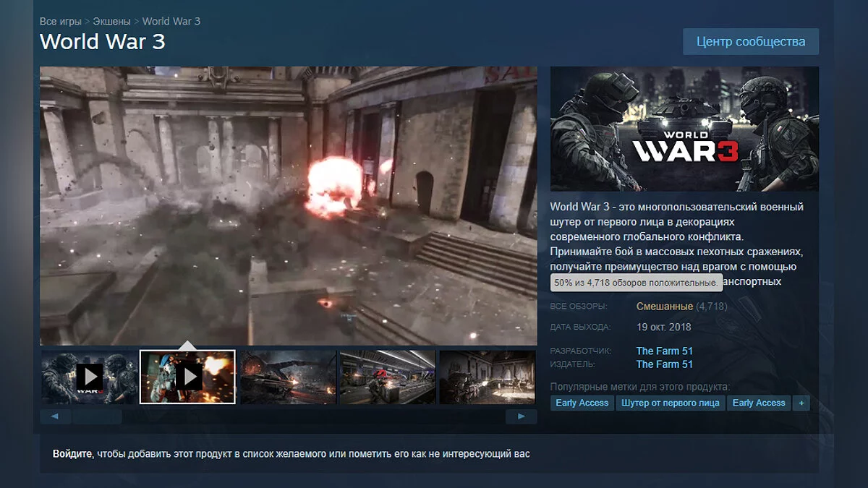Select the Шутер от первого лица tag
Screen dimensions: 868x488
[671, 403]
